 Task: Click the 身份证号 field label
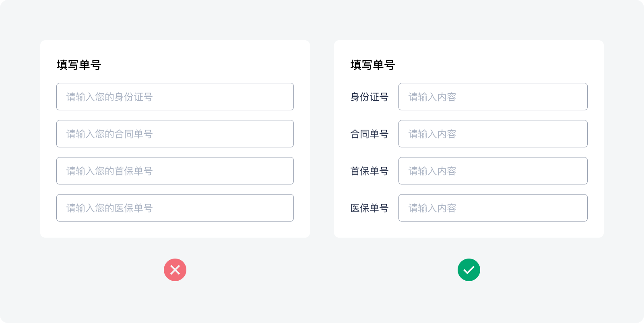(369, 97)
